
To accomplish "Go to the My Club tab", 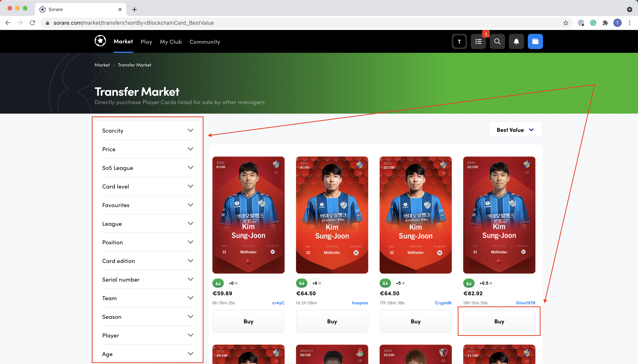I will coord(171,42).
